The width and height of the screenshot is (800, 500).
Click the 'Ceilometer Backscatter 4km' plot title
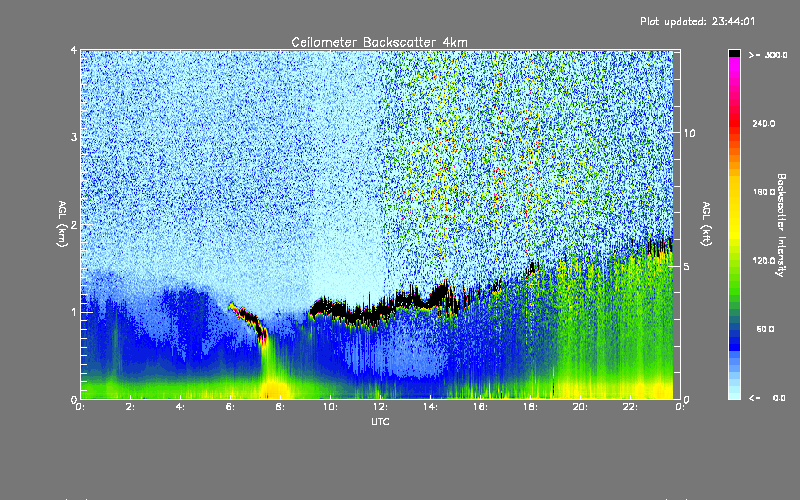379,42
